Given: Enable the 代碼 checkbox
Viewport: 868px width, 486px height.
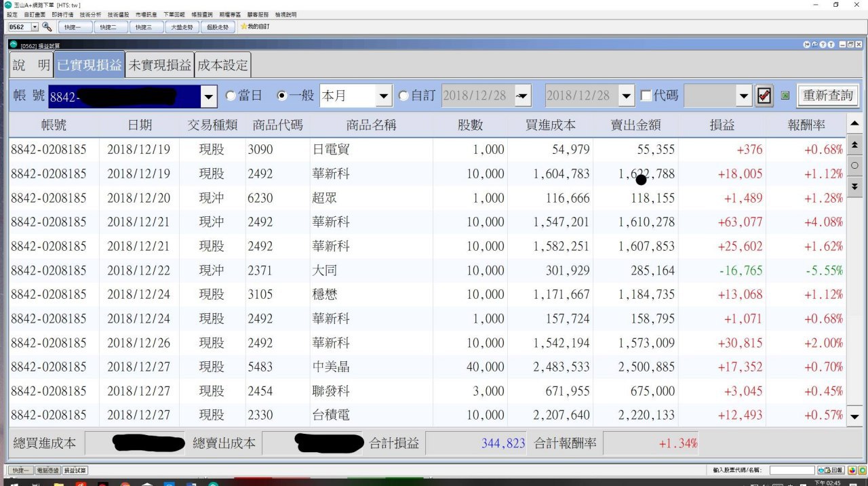Looking at the screenshot, I should (646, 96).
